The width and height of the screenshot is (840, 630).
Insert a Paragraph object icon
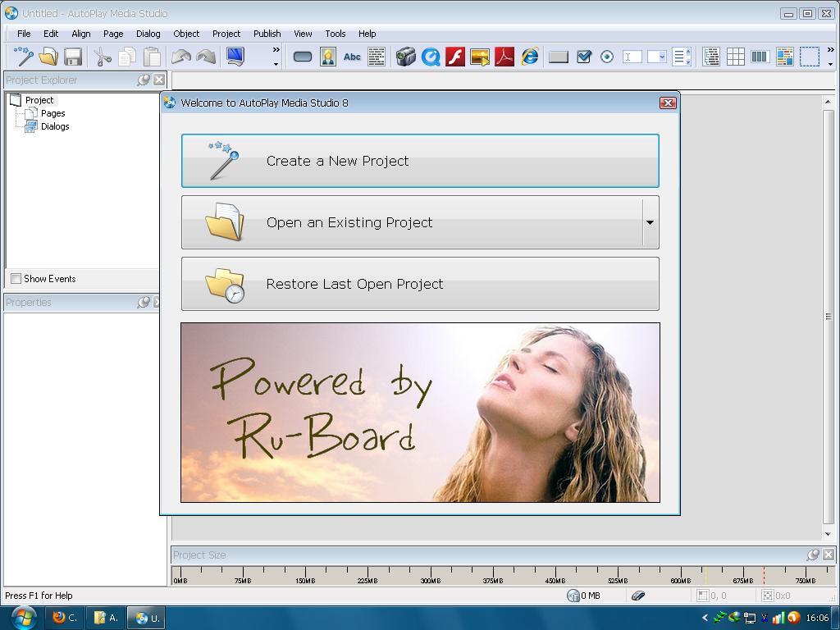click(377, 57)
